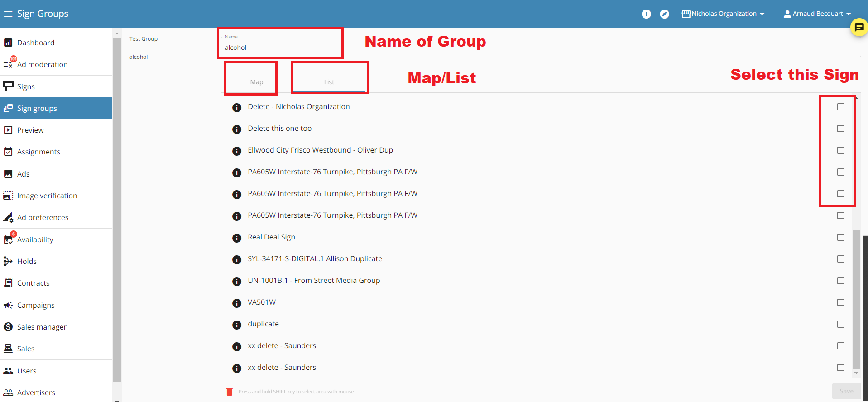Switch to the Map tab
This screenshot has height=402, width=868.
coord(256,82)
